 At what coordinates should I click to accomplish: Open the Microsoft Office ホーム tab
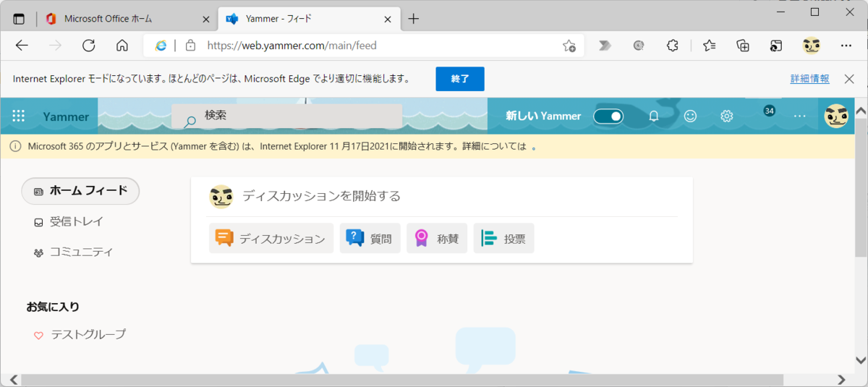tap(130, 19)
